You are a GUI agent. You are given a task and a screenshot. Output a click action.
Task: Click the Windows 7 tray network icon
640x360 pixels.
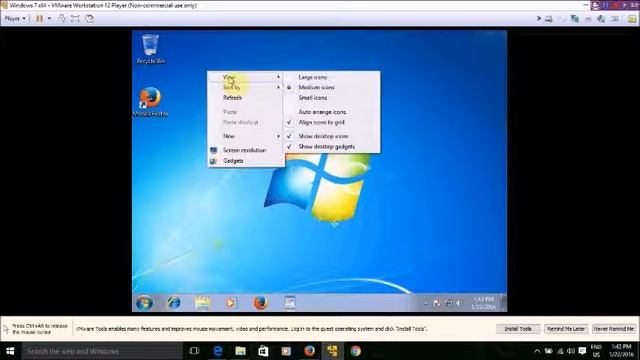[449, 303]
